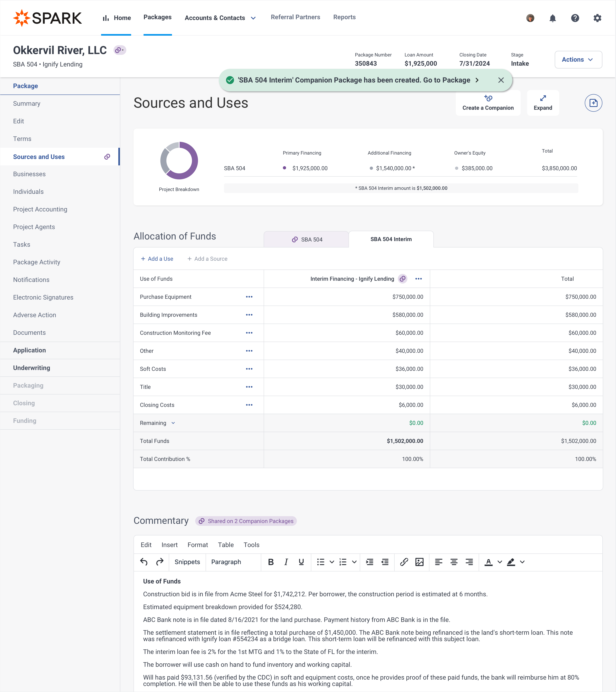Switch to the SBA 504 allocation tab
Screen dimensions: 616x692
pos(306,239)
